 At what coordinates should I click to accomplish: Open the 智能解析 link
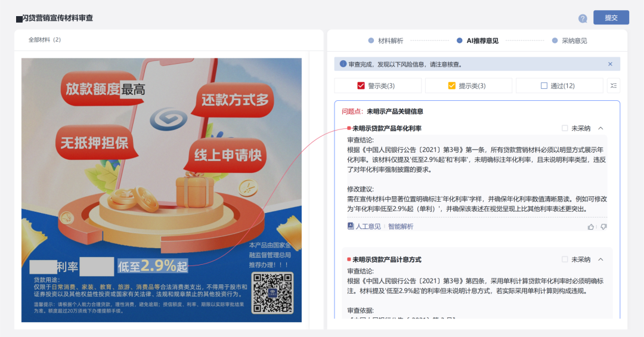point(401,227)
